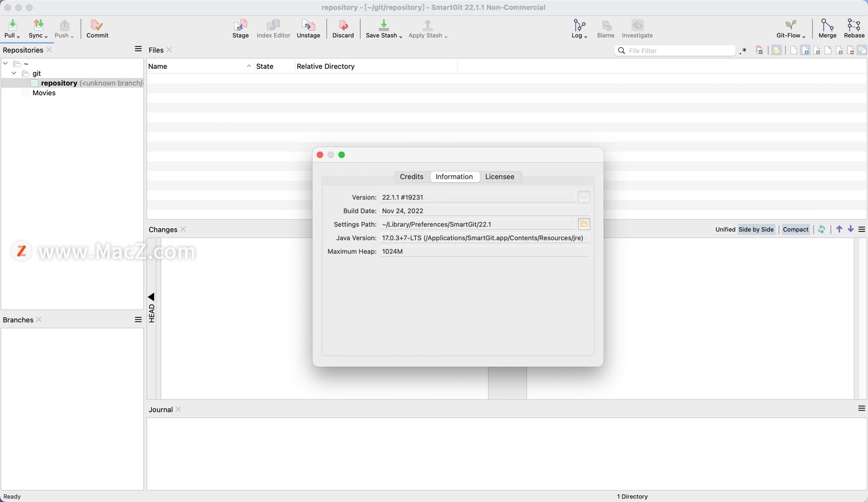Toggle the red-tinted file filter icon
This screenshot has height=502, width=868.
pos(827,50)
